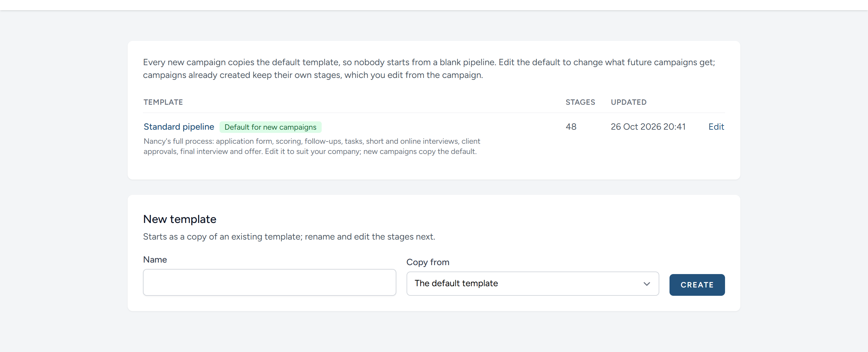The width and height of the screenshot is (868, 352).
Task: Open the Copy from dropdown
Action: [x=532, y=284]
